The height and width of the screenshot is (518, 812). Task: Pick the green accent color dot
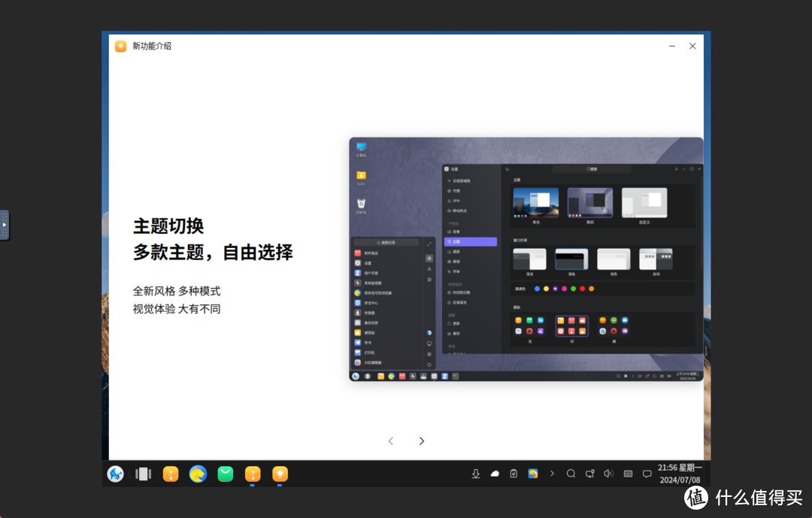point(574,289)
